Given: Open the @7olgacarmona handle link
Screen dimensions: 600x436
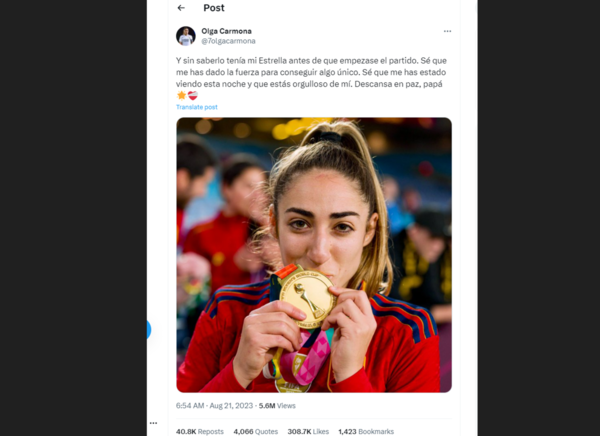Looking at the screenshot, I should (x=228, y=41).
